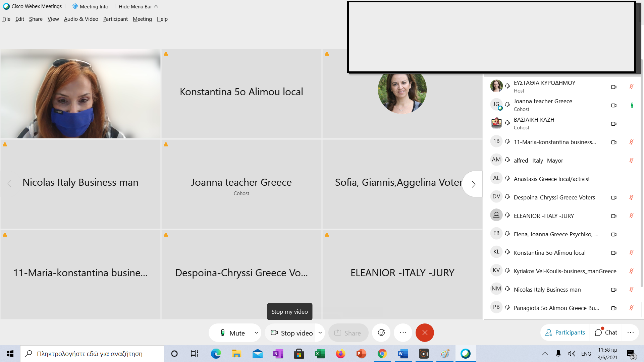Click the red leave meeting button
Viewport: 644px width, 362px height.
coord(425,333)
